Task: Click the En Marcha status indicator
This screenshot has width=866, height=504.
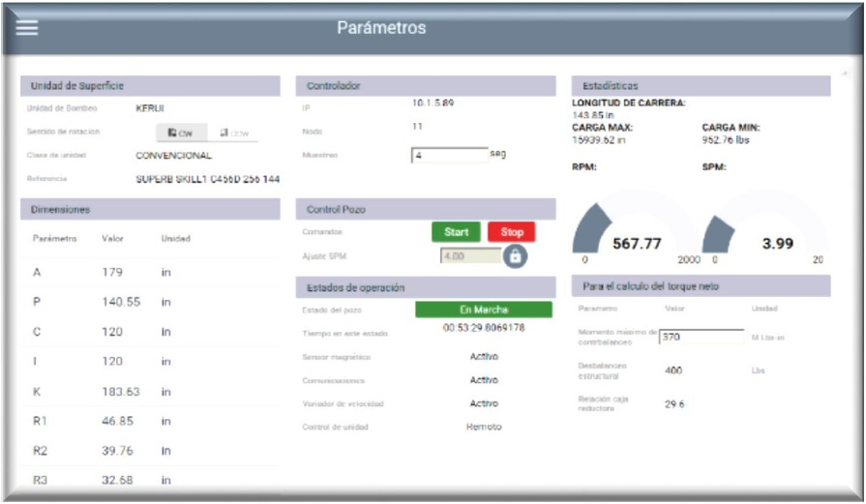Action: click(483, 310)
